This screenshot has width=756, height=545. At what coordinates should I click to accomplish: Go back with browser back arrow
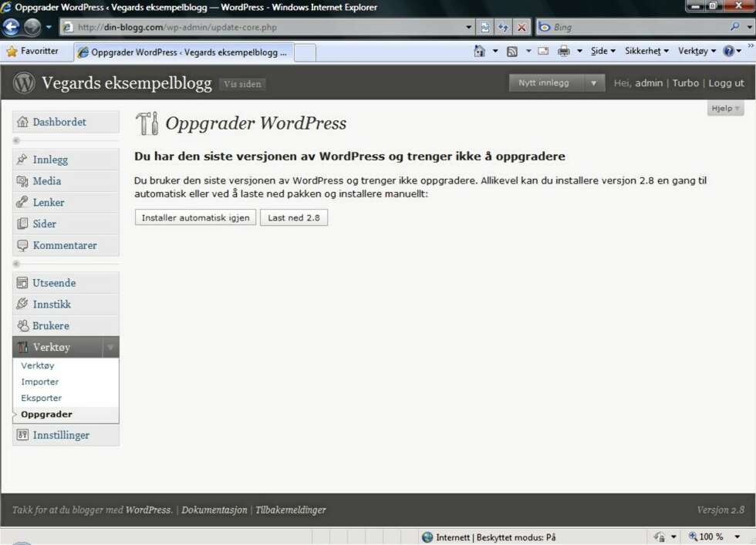click(x=11, y=27)
